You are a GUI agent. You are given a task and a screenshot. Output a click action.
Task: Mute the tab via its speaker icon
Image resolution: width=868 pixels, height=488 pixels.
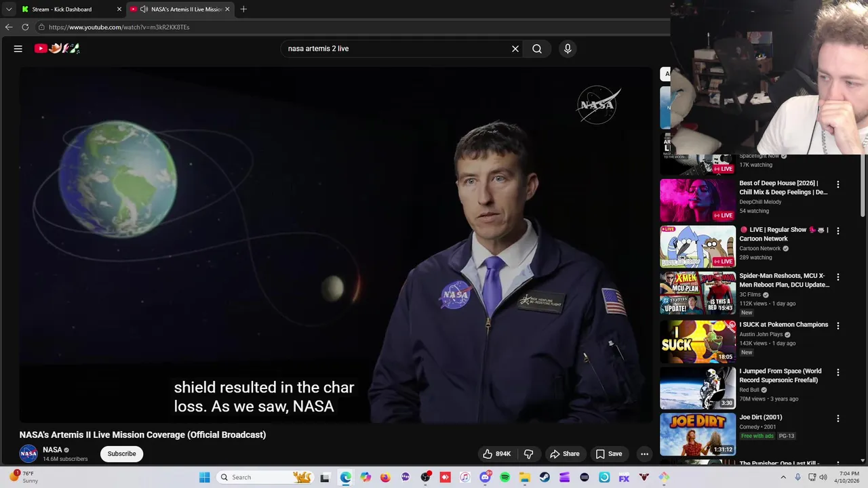(144, 9)
